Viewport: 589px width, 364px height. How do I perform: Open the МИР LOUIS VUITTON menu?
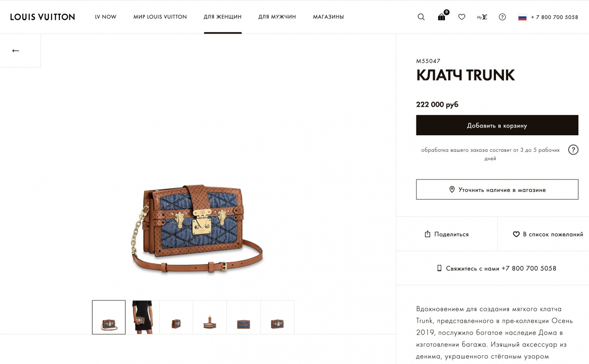point(160,17)
